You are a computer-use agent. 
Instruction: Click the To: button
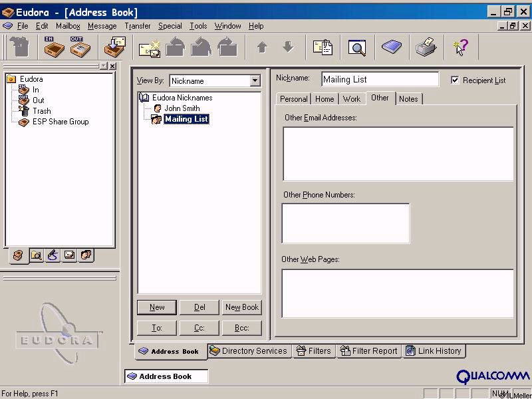coord(157,328)
